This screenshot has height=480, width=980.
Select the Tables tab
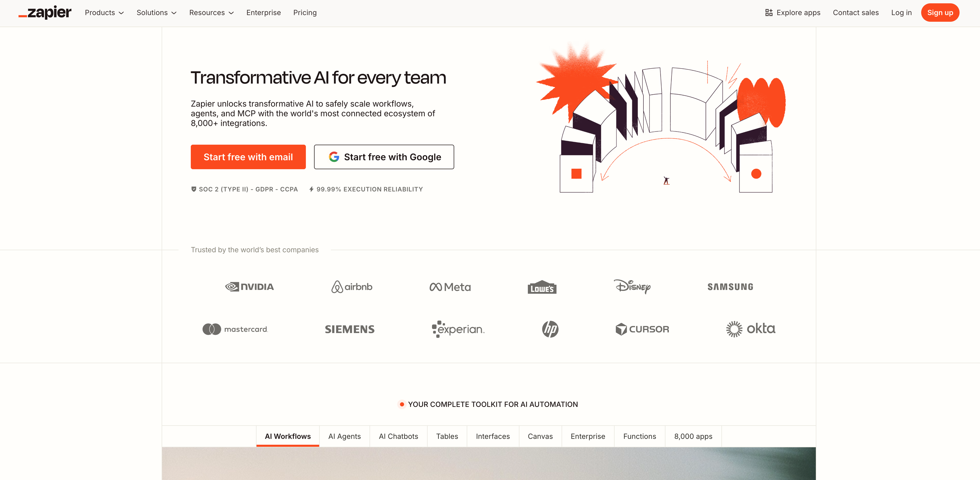[x=447, y=436]
